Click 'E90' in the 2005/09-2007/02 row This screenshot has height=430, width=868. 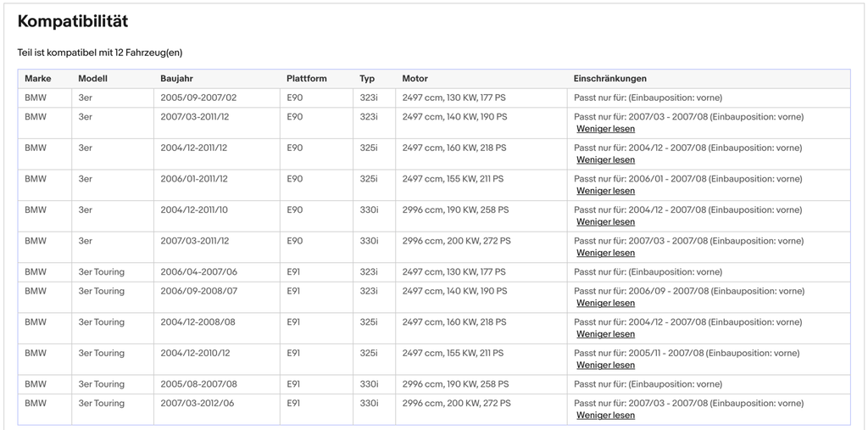click(294, 98)
